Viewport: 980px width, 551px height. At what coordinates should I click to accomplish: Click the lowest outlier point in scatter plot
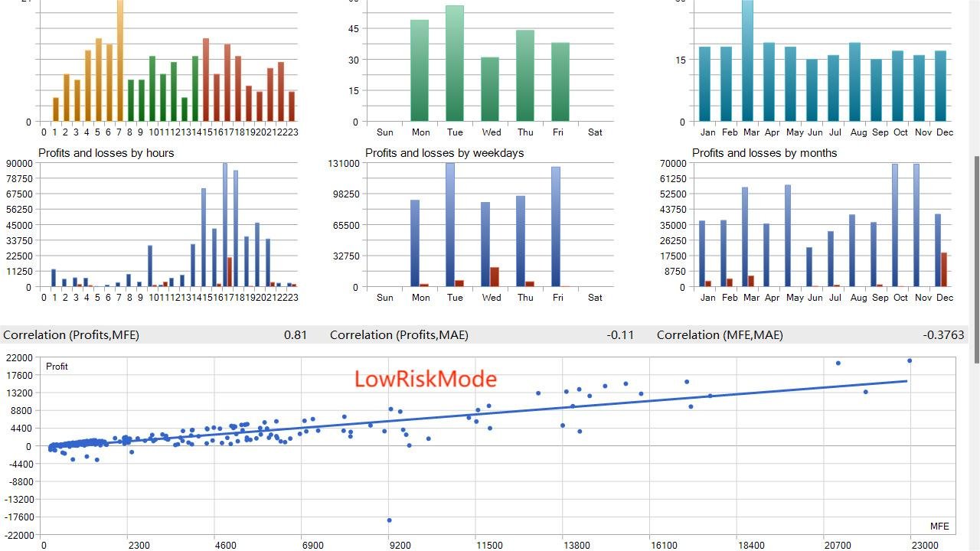(389, 520)
